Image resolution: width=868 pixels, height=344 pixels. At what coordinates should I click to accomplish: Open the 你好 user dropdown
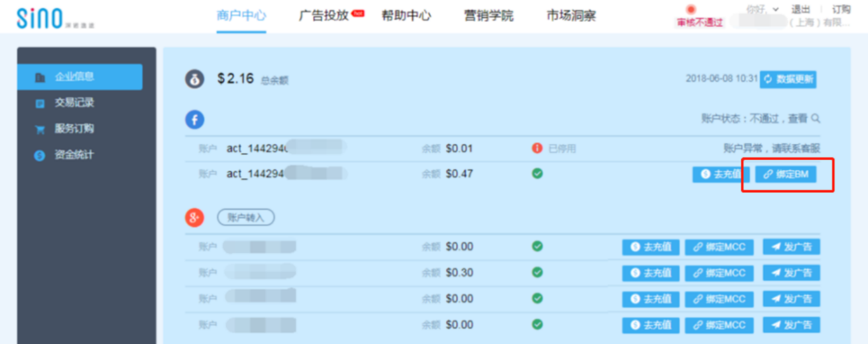click(x=762, y=10)
